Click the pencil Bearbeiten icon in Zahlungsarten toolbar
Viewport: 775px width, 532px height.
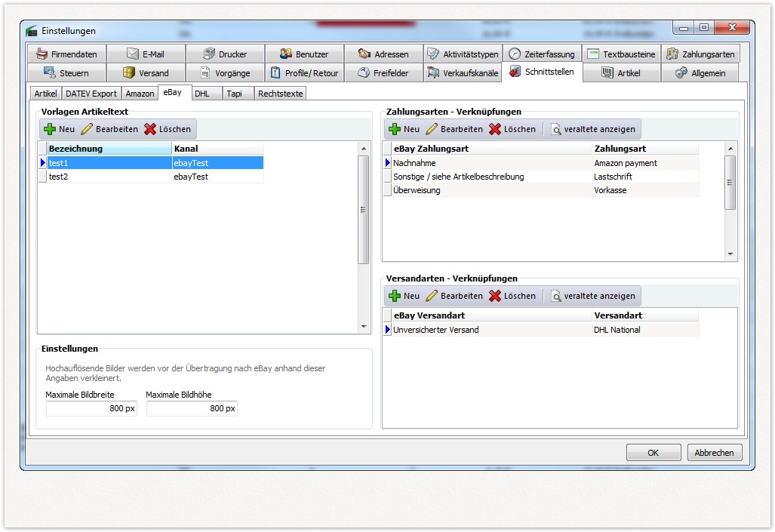pyautogui.click(x=432, y=129)
